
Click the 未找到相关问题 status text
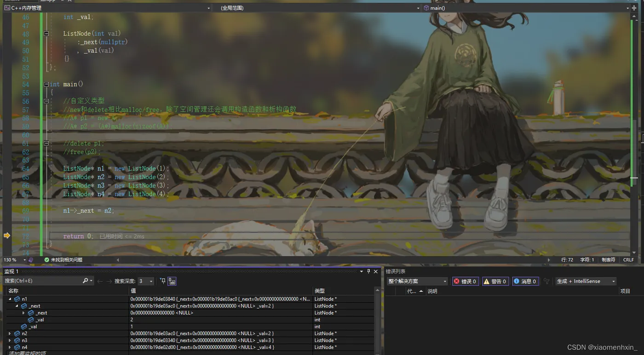pyautogui.click(x=66, y=260)
